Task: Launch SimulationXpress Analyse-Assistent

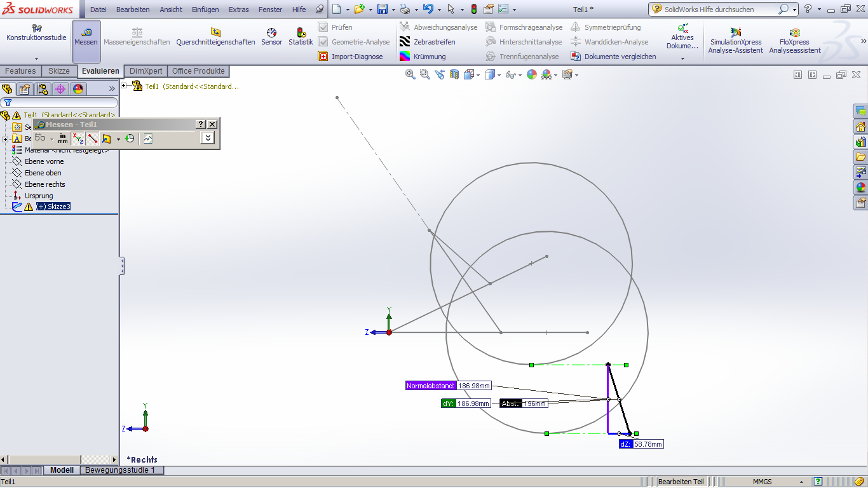Action: (x=735, y=41)
